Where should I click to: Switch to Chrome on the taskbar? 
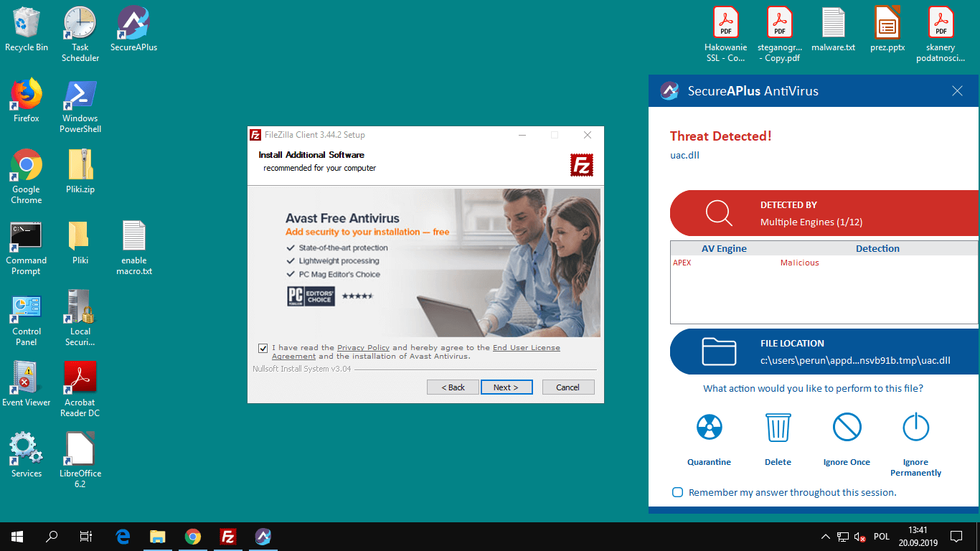(x=193, y=536)
